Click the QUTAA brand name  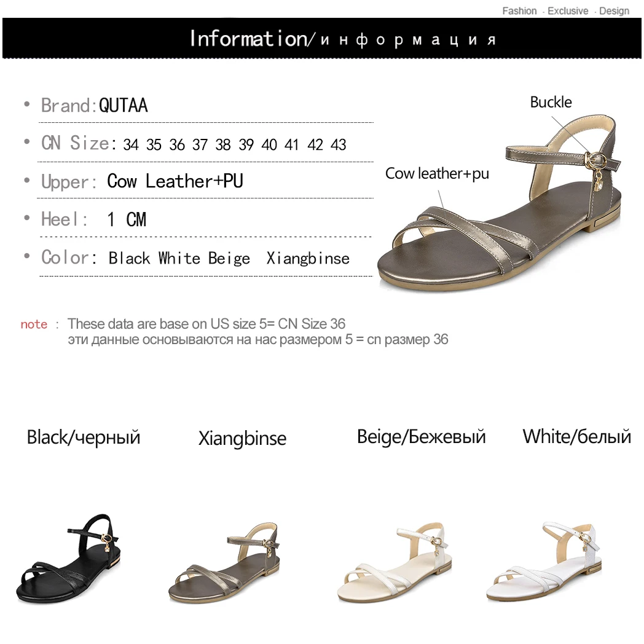point(124,106)
